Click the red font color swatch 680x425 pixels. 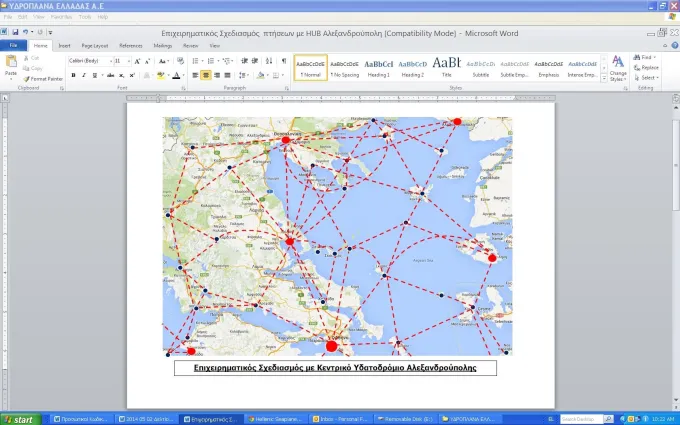pos(176,75)
